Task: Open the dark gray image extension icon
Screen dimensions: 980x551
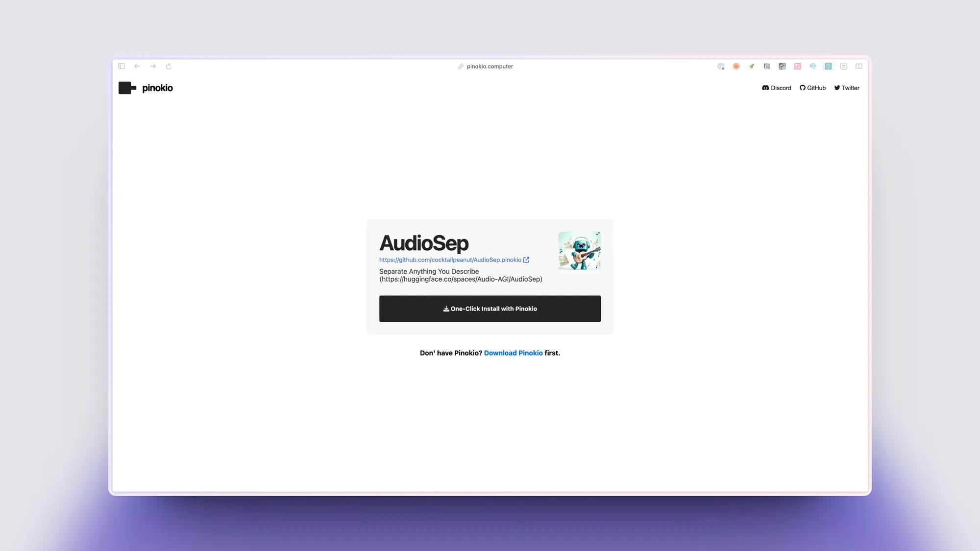Action: (x=782, y=66)
